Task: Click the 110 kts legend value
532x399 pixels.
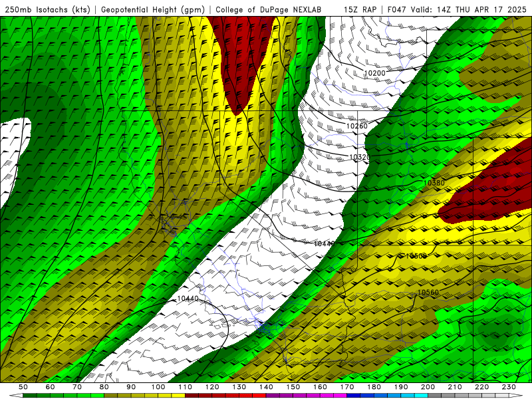Action: click(186, 387)
